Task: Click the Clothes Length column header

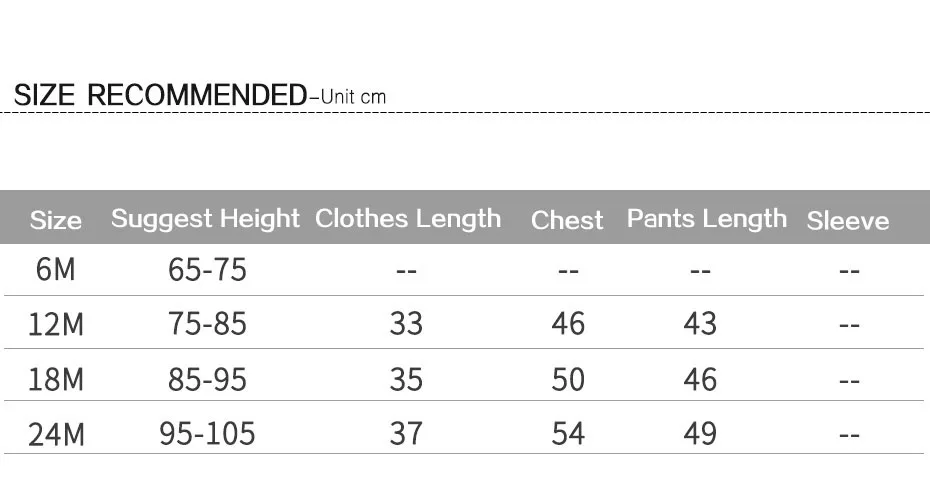Action: pyautogui.click(x=408, y=219)
